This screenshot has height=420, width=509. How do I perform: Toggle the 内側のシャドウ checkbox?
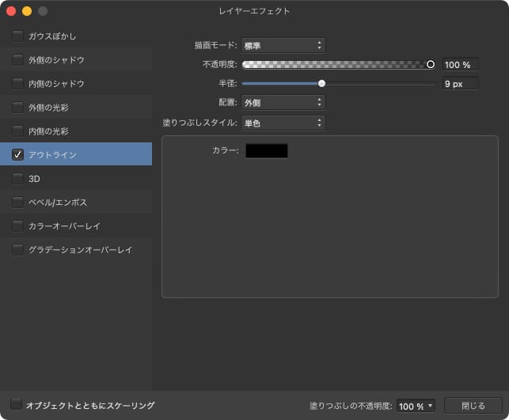[x=17, y=83]
